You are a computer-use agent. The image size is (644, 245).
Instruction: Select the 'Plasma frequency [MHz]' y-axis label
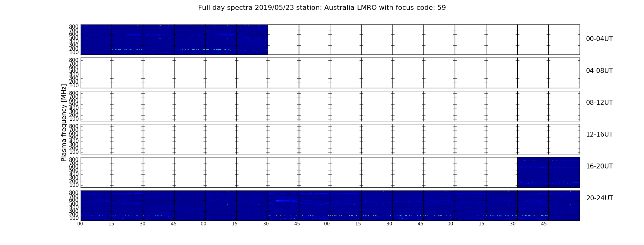coord(64,123)
